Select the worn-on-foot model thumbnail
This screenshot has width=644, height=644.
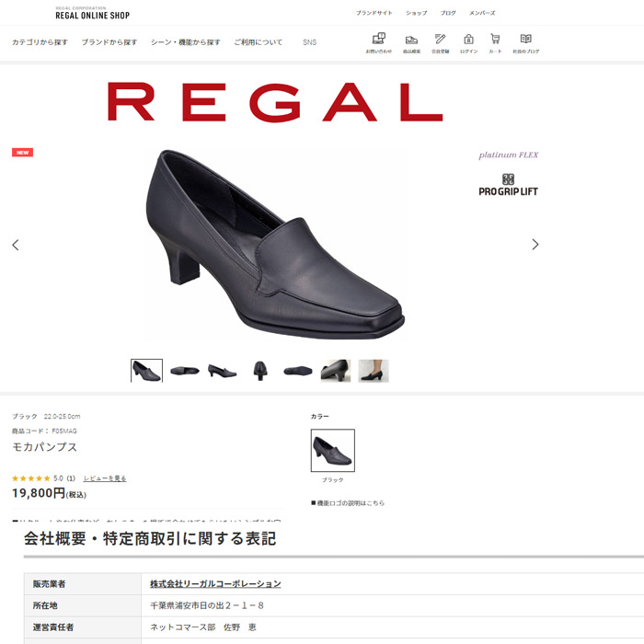tap(374, 371)
